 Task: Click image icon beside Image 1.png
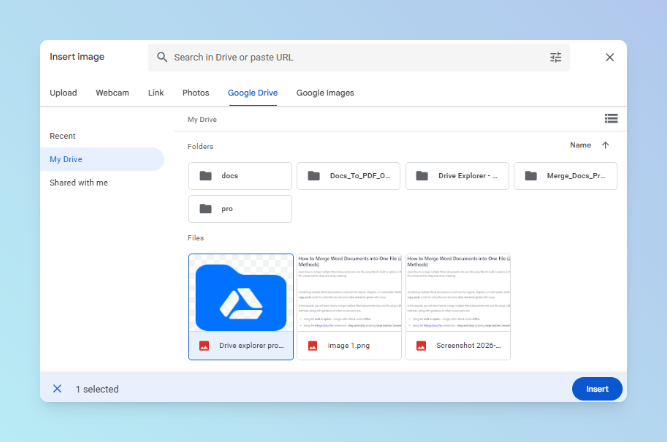(313, 346)
